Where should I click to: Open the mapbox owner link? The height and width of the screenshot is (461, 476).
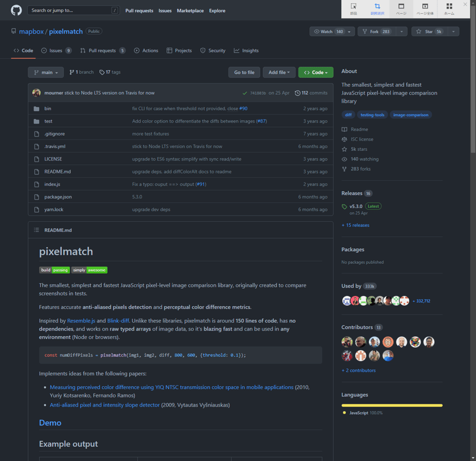click(31, 32)
